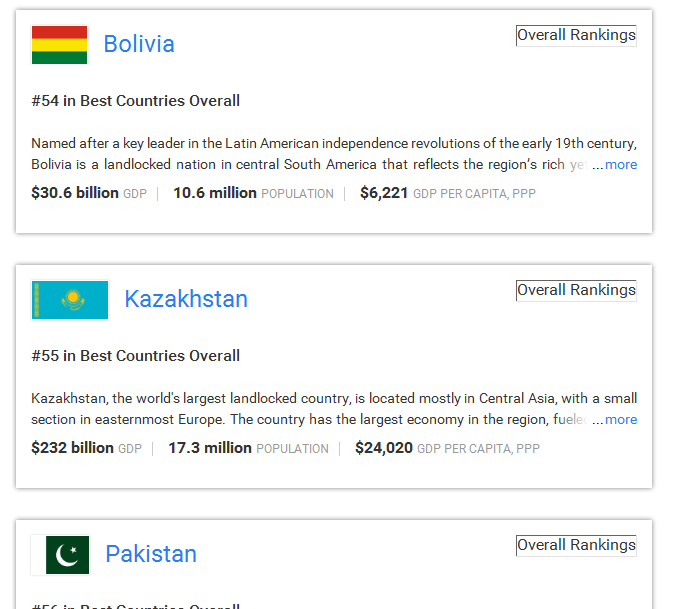The width and height of the screenshot is (674, 609).
Task: Expand Kazakhstan description with more link
Action: [621, 419]
